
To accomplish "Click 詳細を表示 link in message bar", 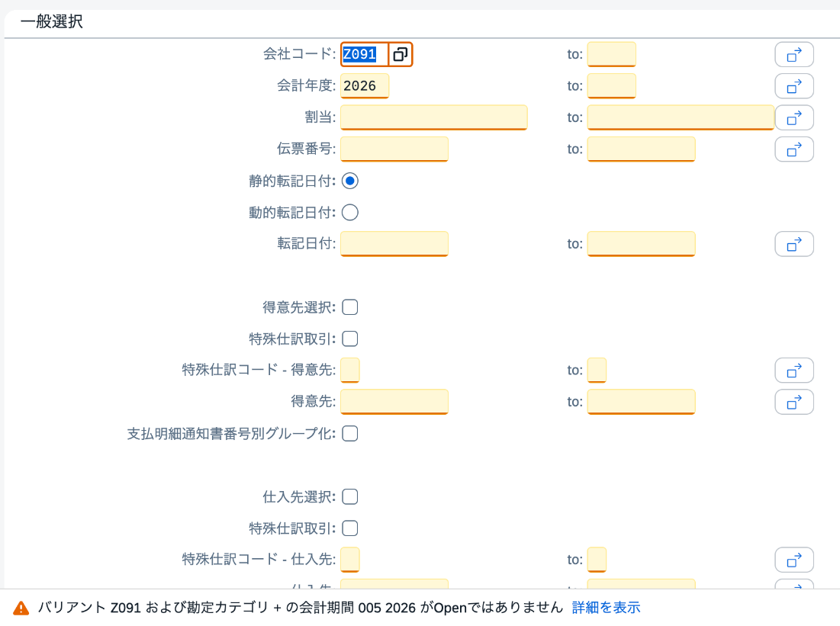I will [606, 608].
